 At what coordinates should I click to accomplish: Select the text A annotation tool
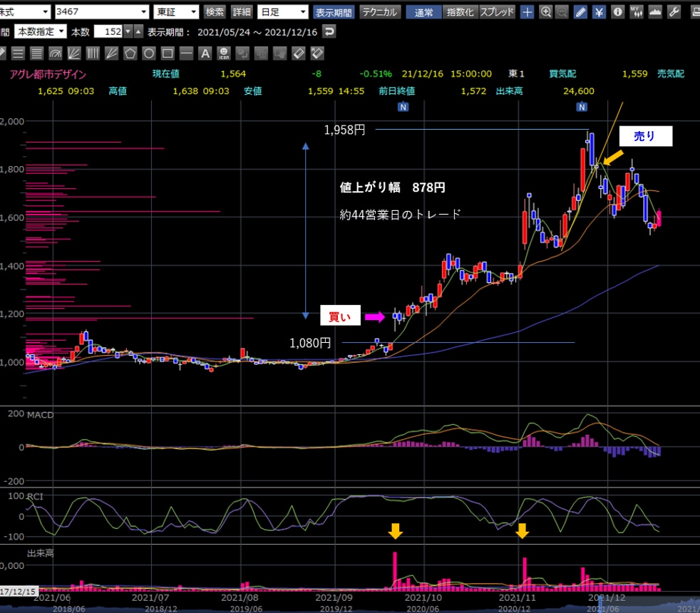point(205,53)
